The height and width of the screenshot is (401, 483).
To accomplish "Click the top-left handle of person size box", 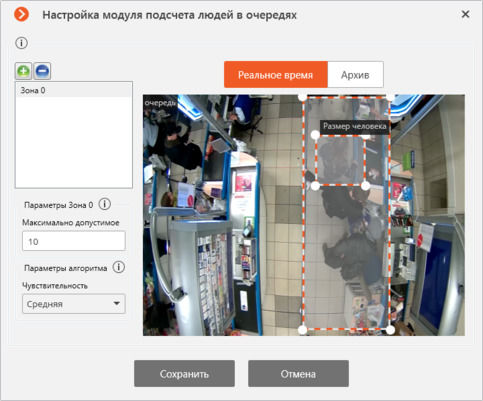I will pyautogui.click(x=315, y=135).
